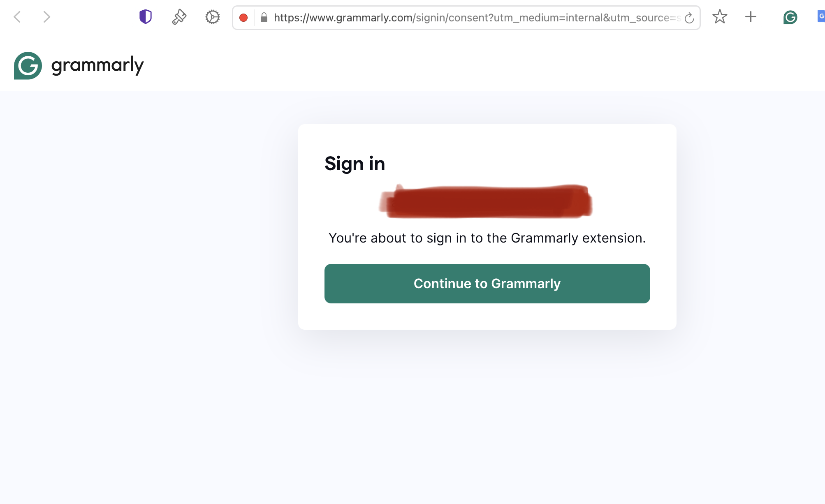The width and height of the screenshot is (825, 504).
Task: Click the Grammarly extension sign-in message
Action: [487, 238]
